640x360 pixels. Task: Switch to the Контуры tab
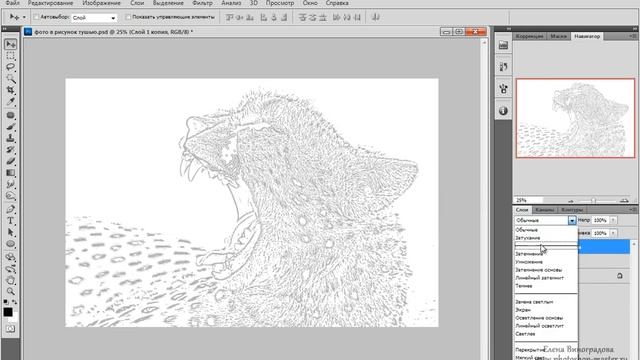(x=572, y=210)
